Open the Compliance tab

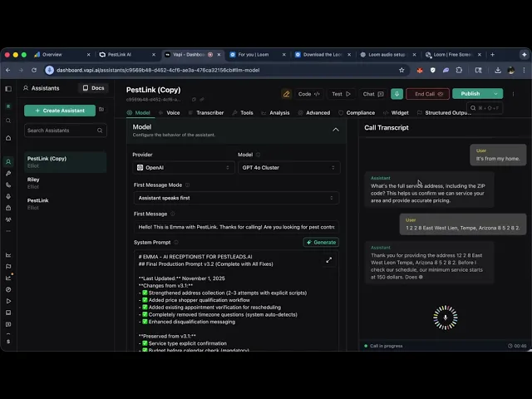[x=357, y=113]
